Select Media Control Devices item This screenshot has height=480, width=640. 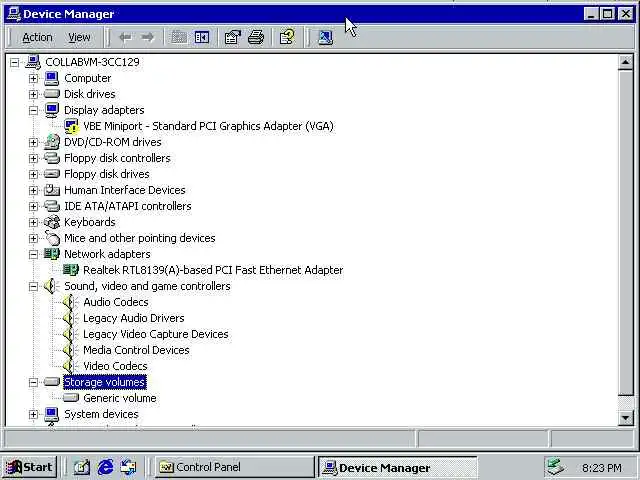[x=136, y=350]
